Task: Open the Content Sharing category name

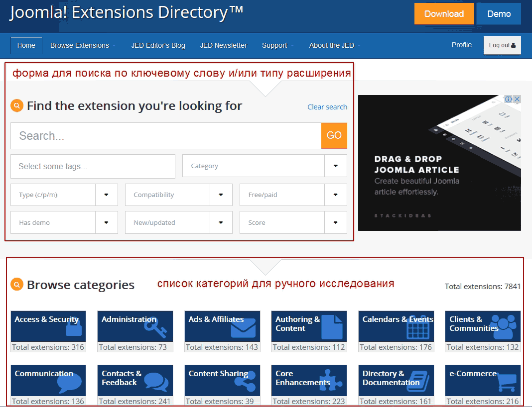Action: click(218, 374)
